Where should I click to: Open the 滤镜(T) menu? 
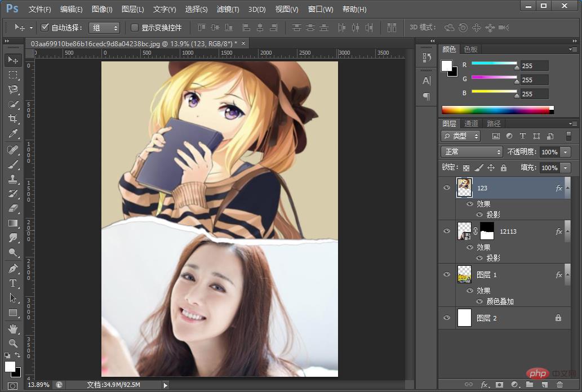[x=228, y=9]
